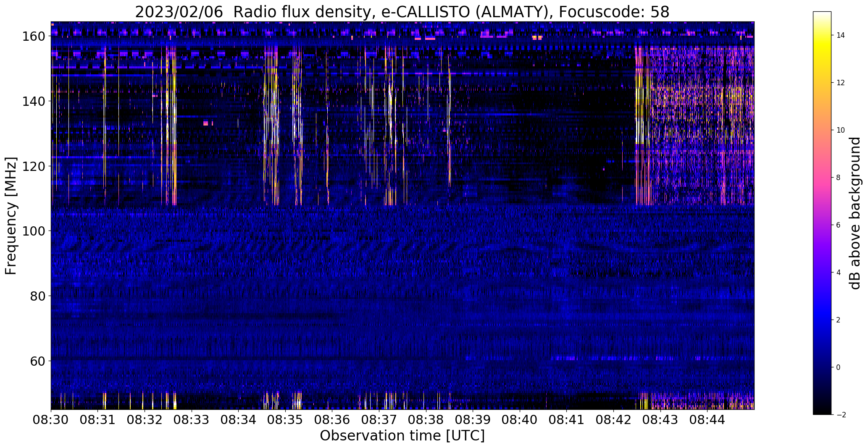The height and width of the screenshot is (448, 868).
Task: Click the yellow region of the colorbar
Action: (x=822, y=46)
